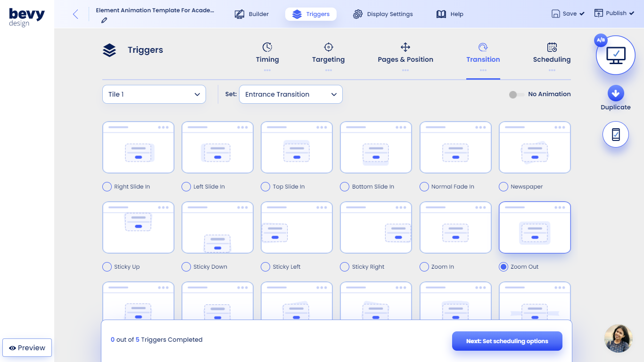Open Pages & Position settings

coord(405,47)
